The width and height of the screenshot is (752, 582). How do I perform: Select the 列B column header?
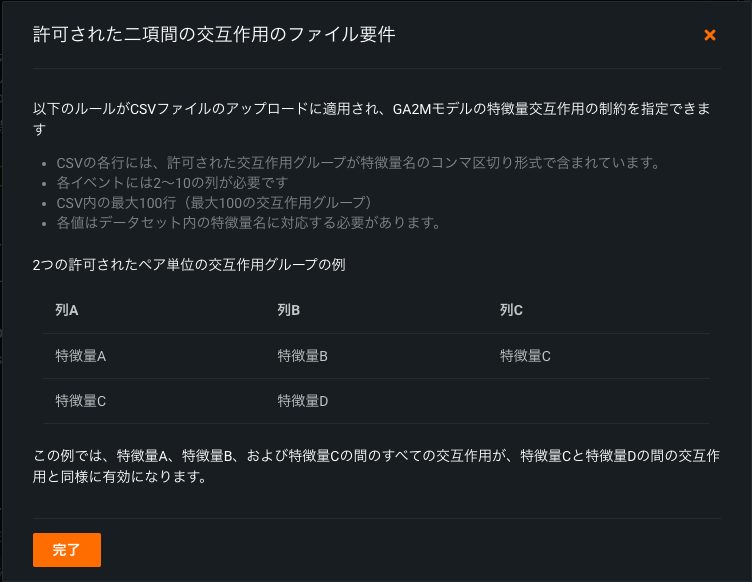click(289, 310)
